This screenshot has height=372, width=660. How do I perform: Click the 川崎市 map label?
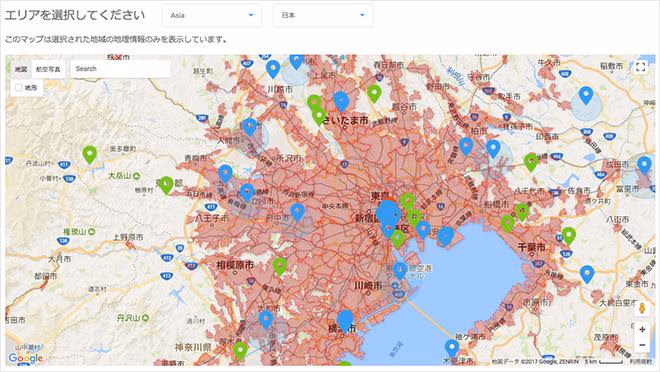pyautogui.click(x=368, y=286)
